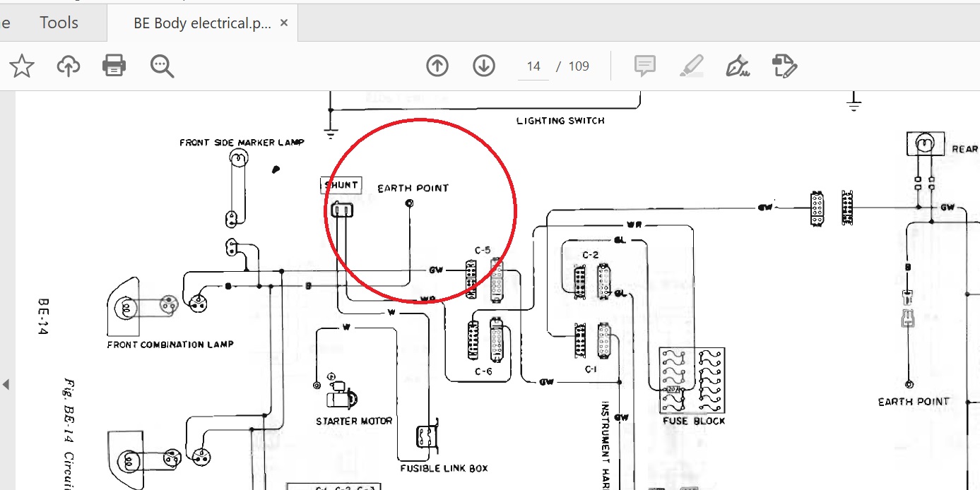Image resolution: width=980 pixels, height=490 pixels.
Task: Click the C-2 connector label
Action: (x=591, y=254)
